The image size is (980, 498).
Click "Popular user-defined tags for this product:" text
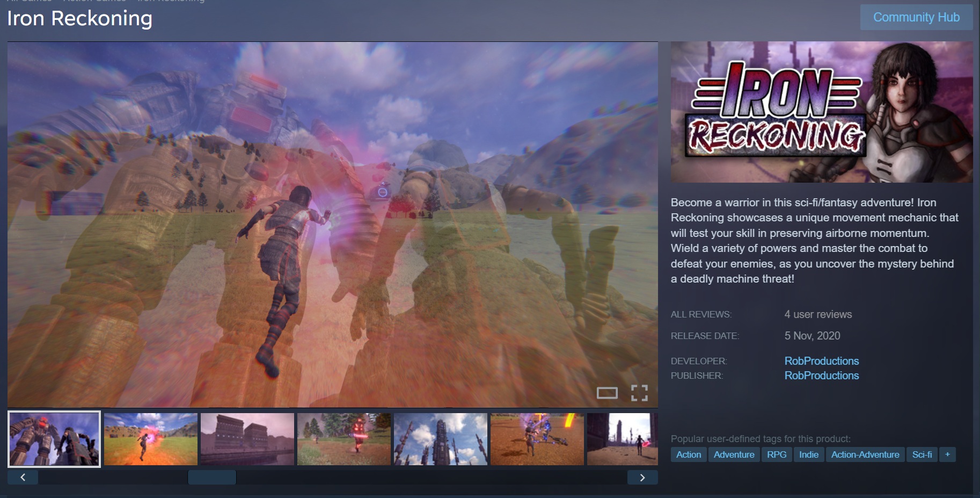(x=760, y=439)
